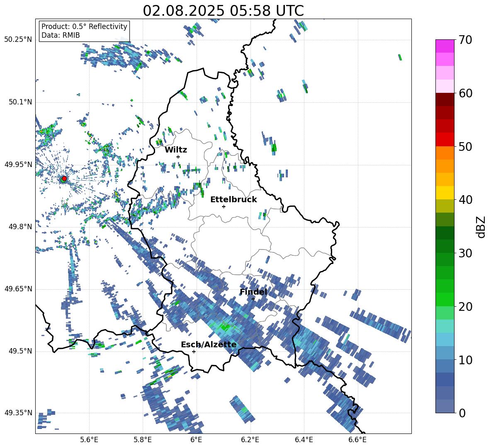Image resolution: width=491 pixels, height=448 pixels.
Task: Click the magenta top colorbar band
Action: tap(445, 46)
